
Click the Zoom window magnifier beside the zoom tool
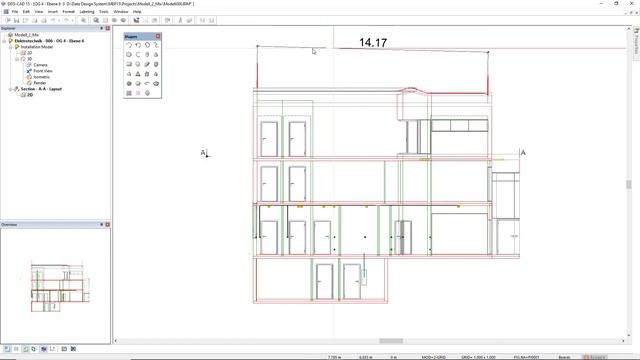click(x=96, y=20)
